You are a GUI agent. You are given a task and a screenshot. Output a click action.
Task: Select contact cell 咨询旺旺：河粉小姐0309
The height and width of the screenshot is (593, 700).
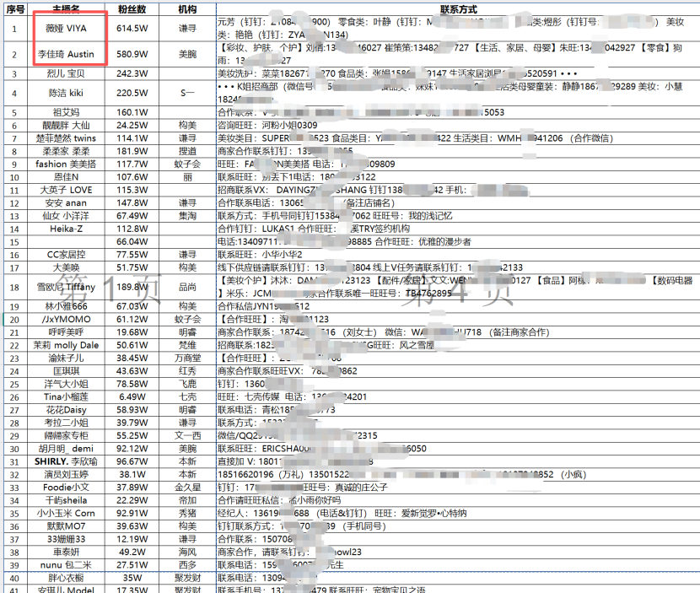click(x=458, y=126)
